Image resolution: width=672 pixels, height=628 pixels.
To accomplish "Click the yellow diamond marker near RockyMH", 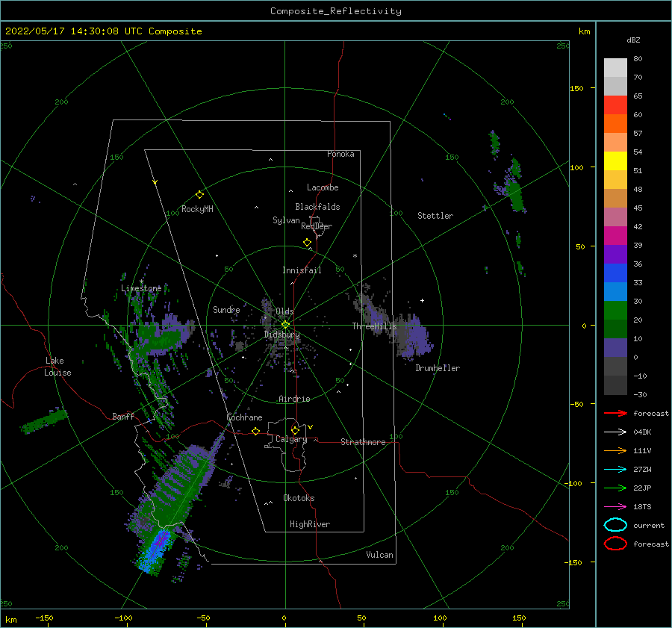I will [x=199, y=195].
